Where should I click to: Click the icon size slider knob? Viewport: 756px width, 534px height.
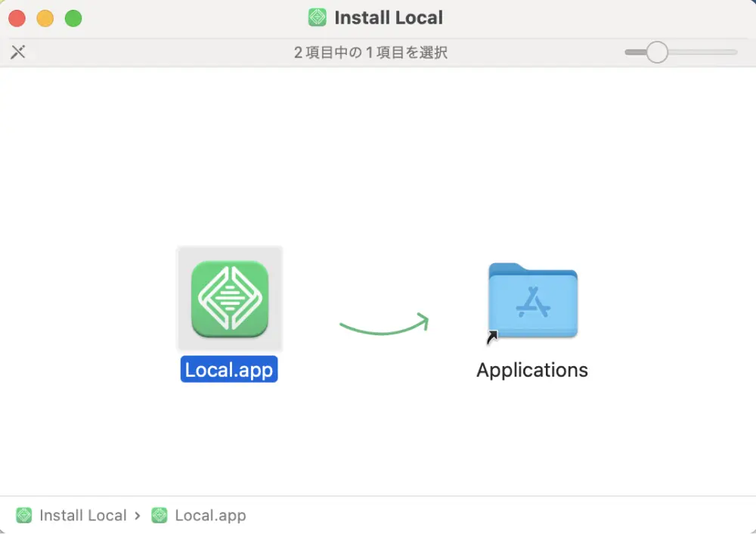pos(657,52)
